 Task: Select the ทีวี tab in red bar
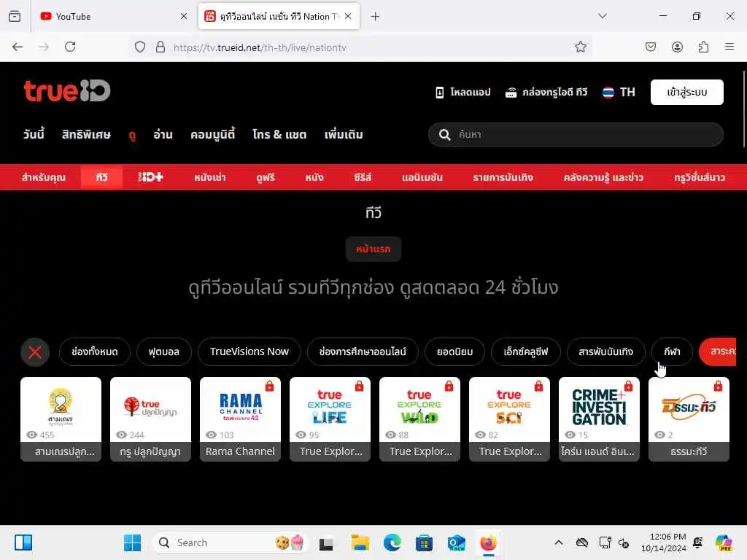(101, 177)
